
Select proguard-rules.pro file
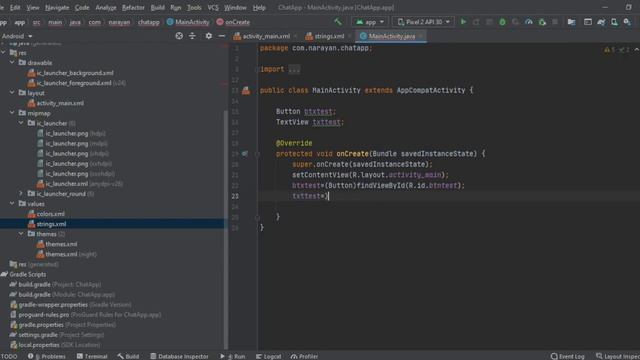click(x=85, y=315)
